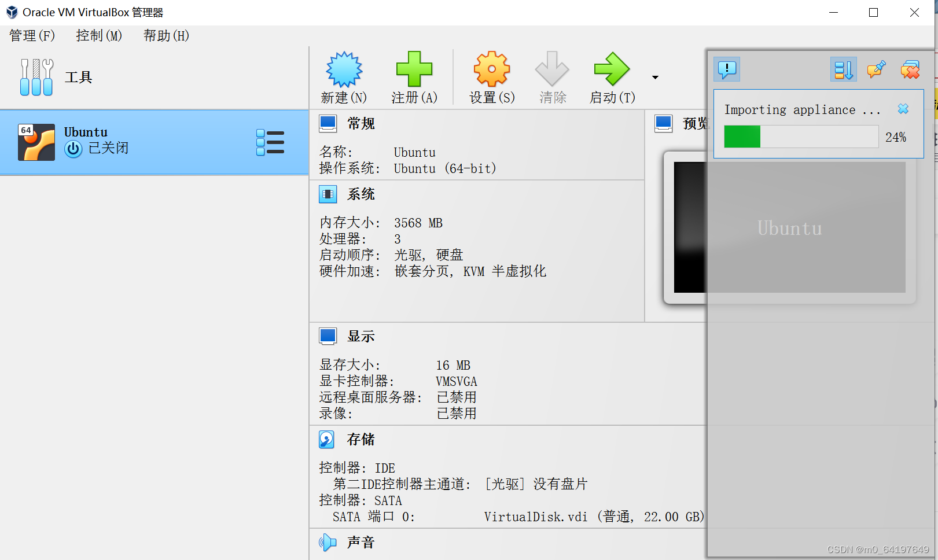Click VirtualDisk.vdi storage entry
938x560 pixels.
(x=594, y=517)
